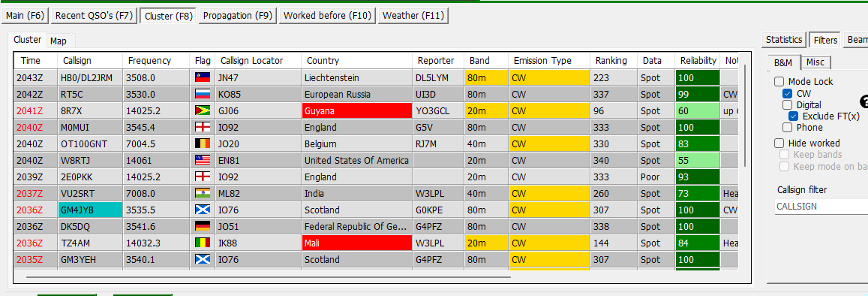Viewport: 868px width, 296px height.
Task: Switch to the B&M filter tab
Action: point(782,62)
